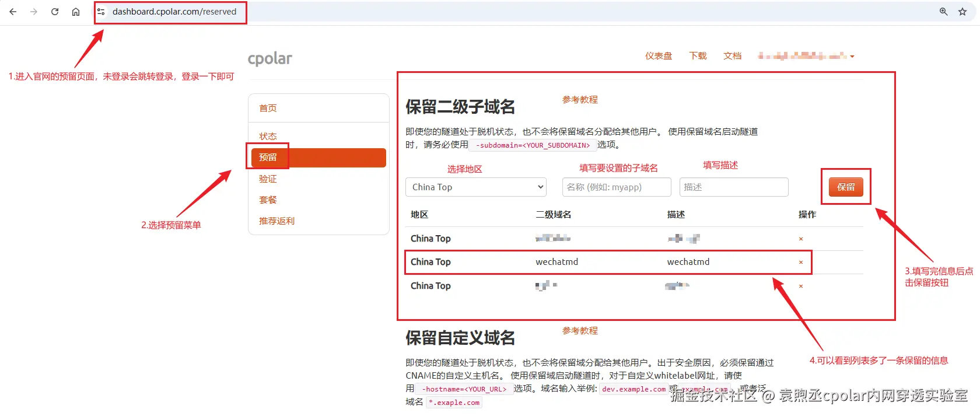Click the zoom magnifier icon in address bar

(x=943, y=12)
